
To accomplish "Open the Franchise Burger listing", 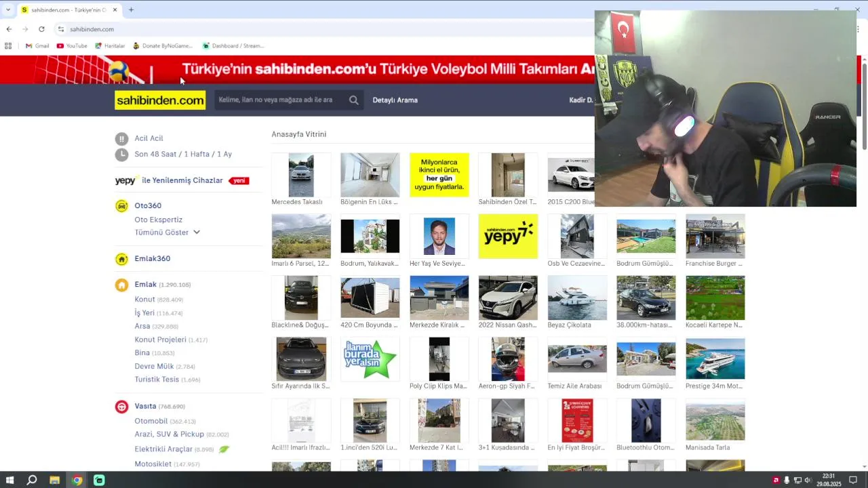I will point(715,236).
